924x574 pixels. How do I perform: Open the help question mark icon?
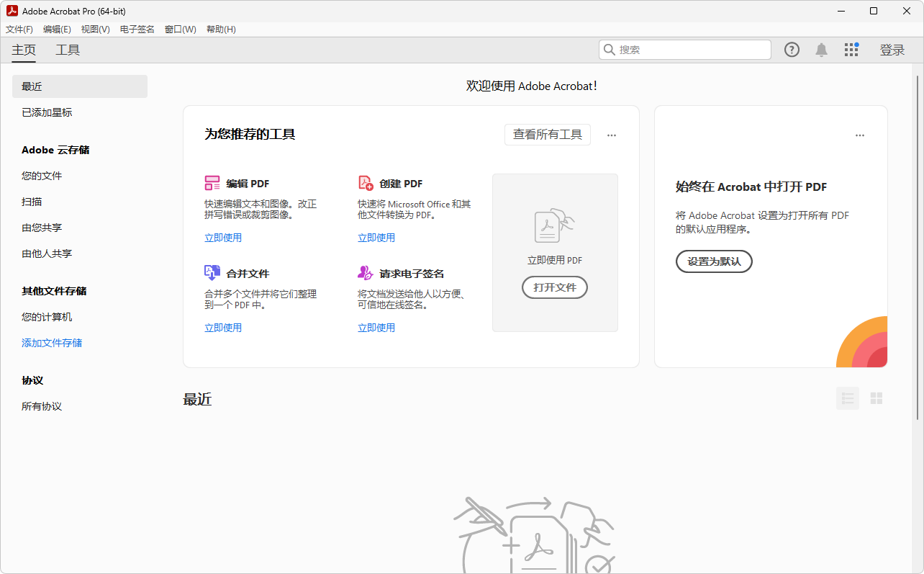pyautogui.click(x=792, y=50)
